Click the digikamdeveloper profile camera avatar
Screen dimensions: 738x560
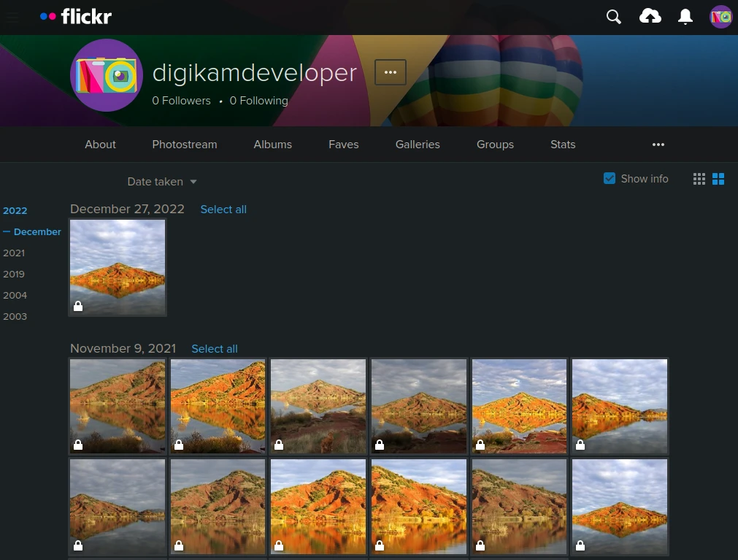pos(107,75)
